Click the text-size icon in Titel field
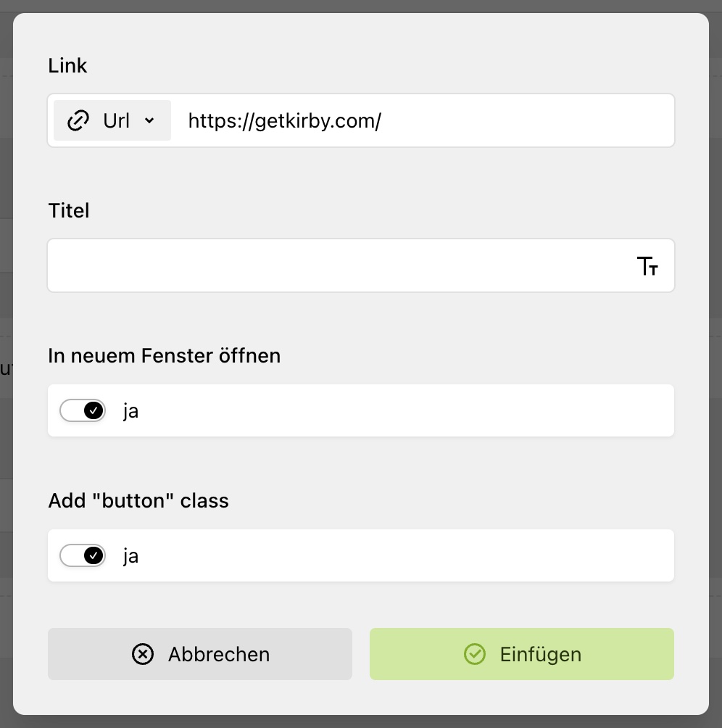The width and height of the screenshot is (722, 728). click(648, 266)
